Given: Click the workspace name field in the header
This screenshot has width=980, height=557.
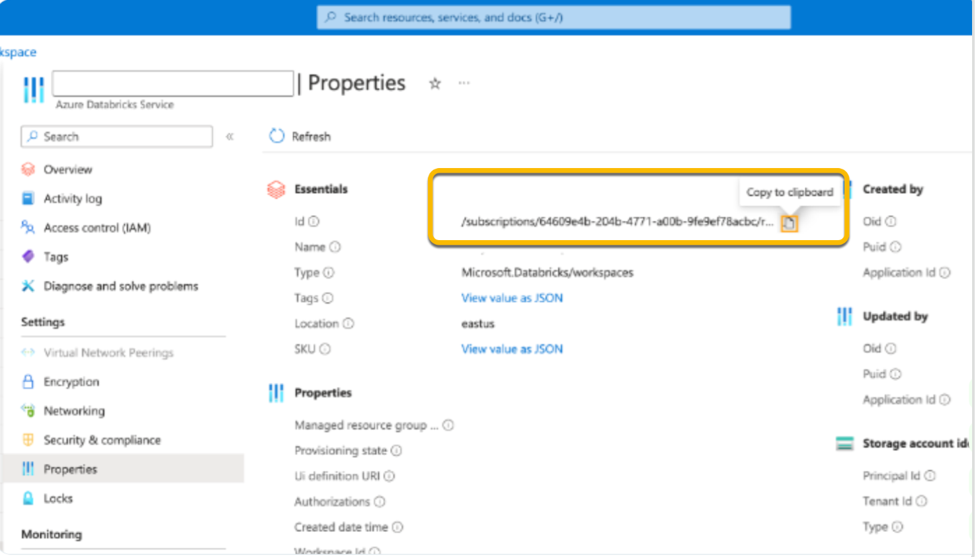Looking at the screenshot, I should [x=173, y=83].
